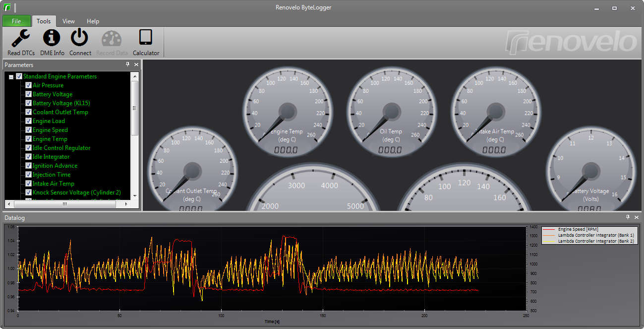644x329 pixels.
Task: Toggle the Engine Temp checkbox
Action: click(28, 139)
